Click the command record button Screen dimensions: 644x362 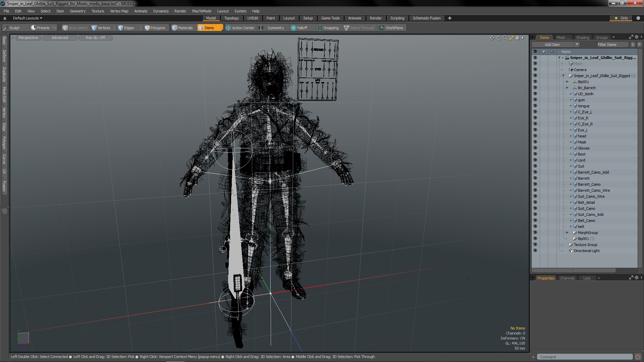(x=638, y=357)
